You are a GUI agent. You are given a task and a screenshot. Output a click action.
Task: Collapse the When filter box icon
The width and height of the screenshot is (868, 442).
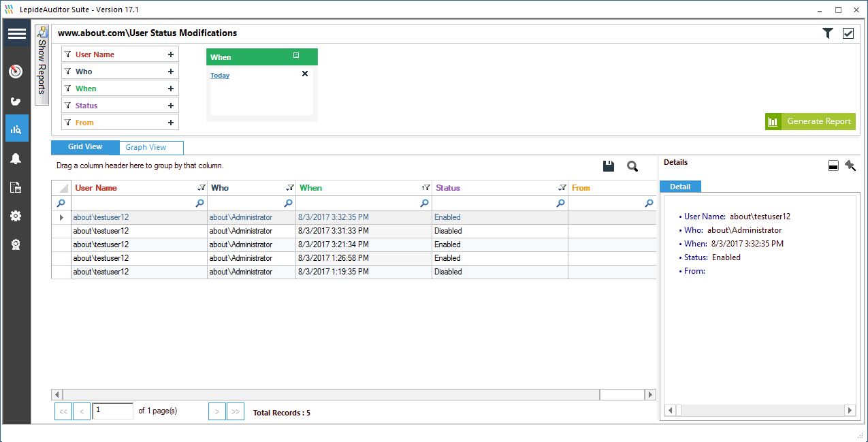point(296,56)
